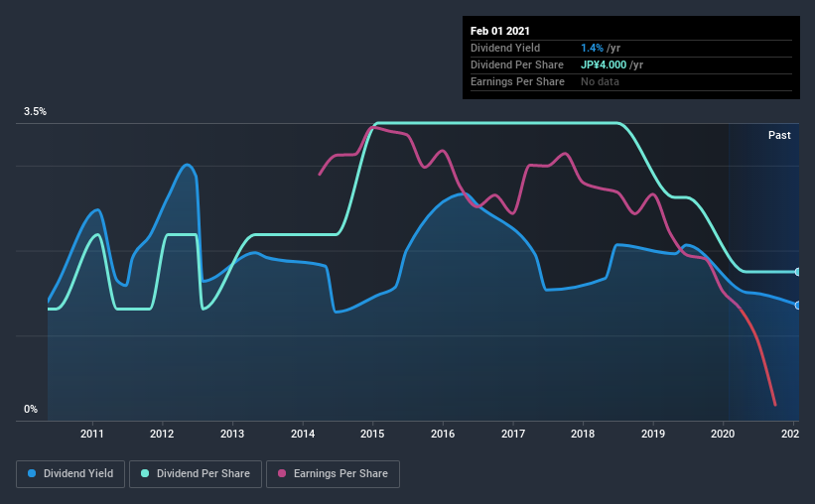Toggle the Dividend Per Share legend button
The width and height of the screenshot is (815, 504).
pos(196,474)
